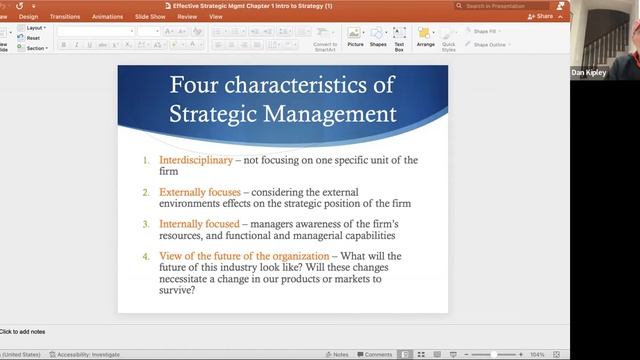Select the View ribbon tab
The width and height of the screenshot is (640, 360).
216,17
